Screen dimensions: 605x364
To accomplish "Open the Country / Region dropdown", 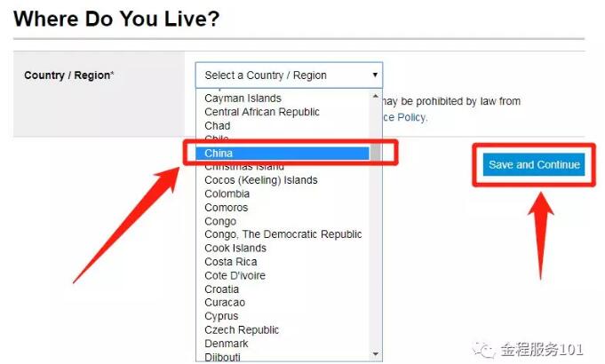I will click(x=290, y=75).
